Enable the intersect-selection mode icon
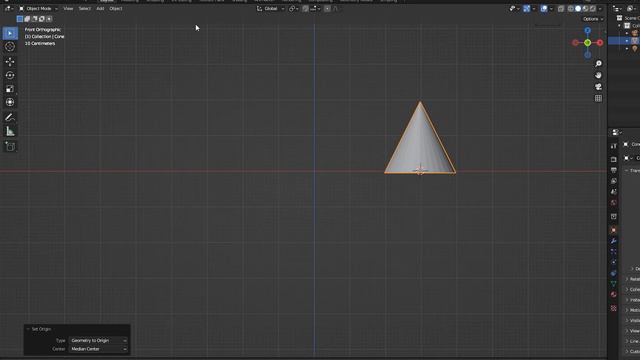The height and width of the screenshot is (360, 640). pos(49,19)
